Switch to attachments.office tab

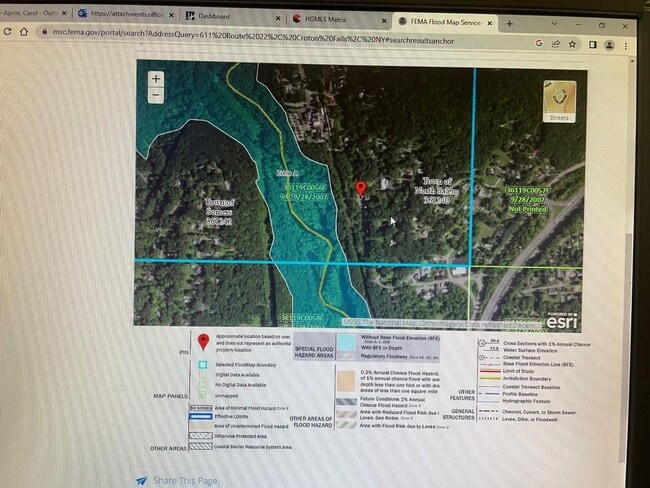coord(126,14)
